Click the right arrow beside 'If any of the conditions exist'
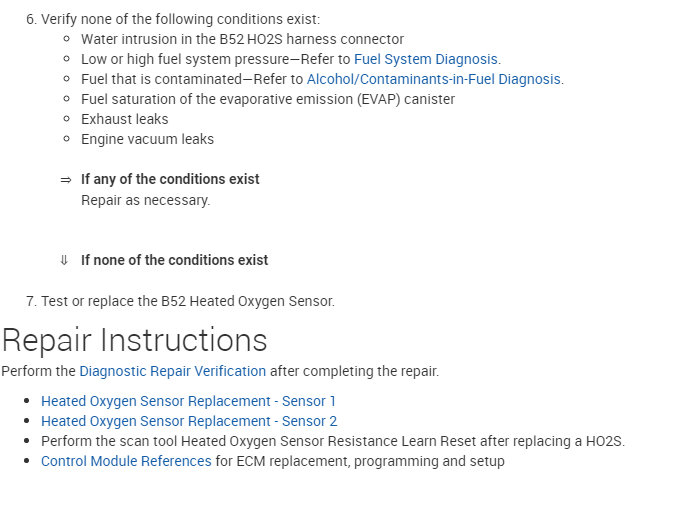679x511 pixels. (x=66, y=180)
